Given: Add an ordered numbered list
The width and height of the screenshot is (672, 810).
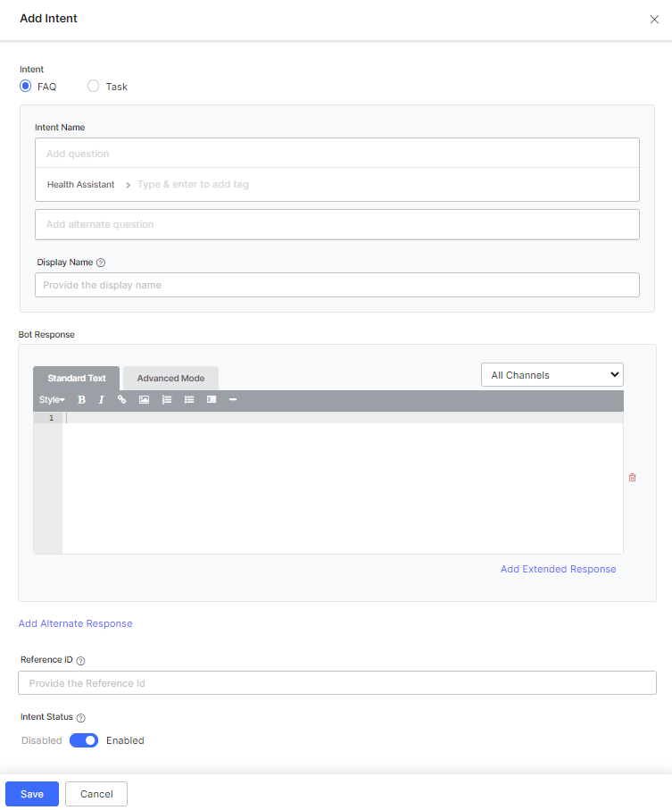Looking at the screenshot, I should pyautogui.click(x=166, y=400).
